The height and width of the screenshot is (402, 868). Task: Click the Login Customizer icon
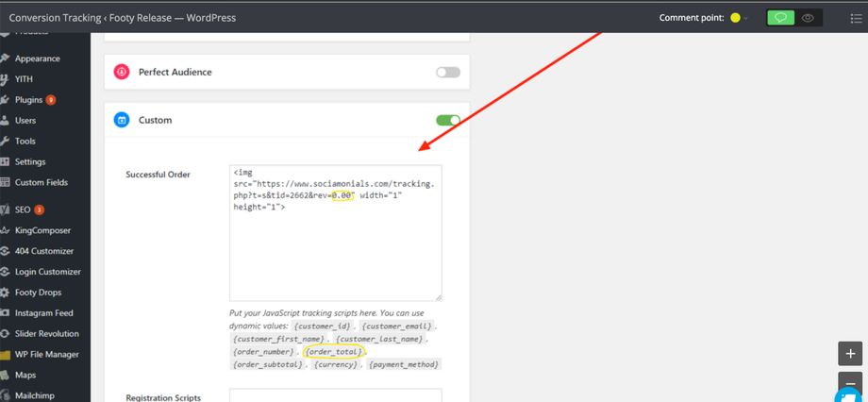pos(5,272)
